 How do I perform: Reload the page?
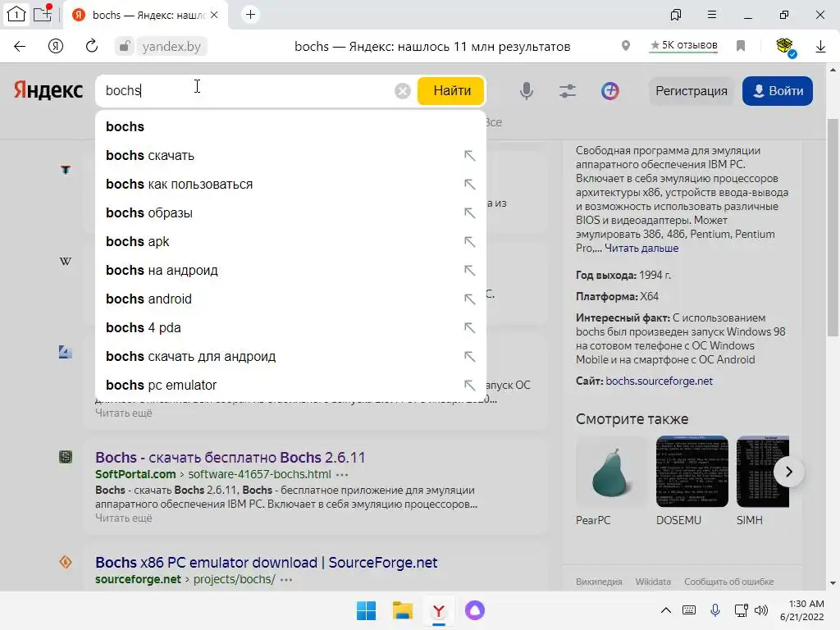pos(92,47)
